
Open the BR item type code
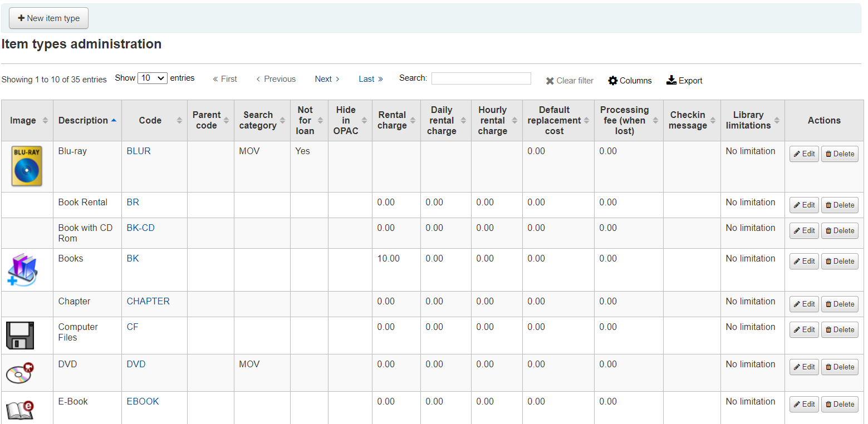[133, 203]
